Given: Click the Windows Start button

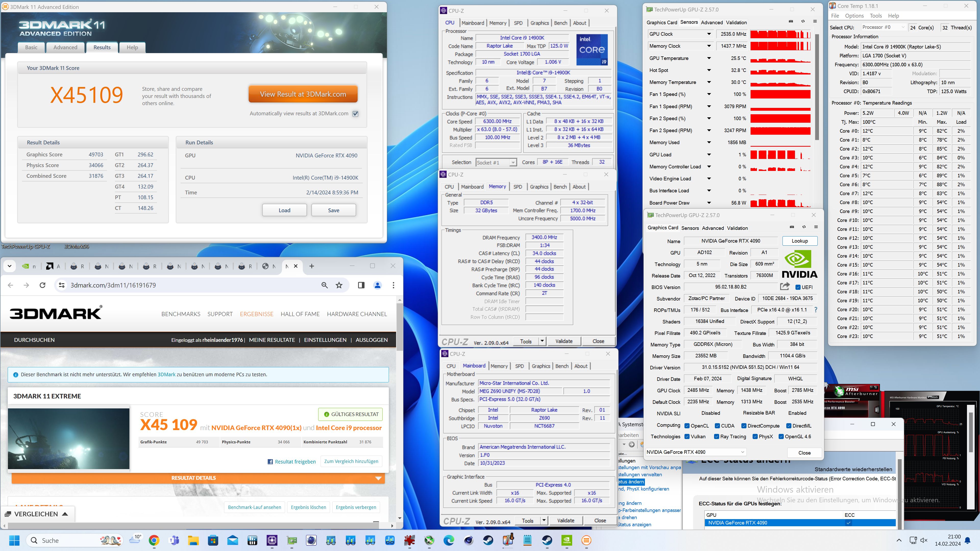Looking at the screenshot, I should 14,540.
